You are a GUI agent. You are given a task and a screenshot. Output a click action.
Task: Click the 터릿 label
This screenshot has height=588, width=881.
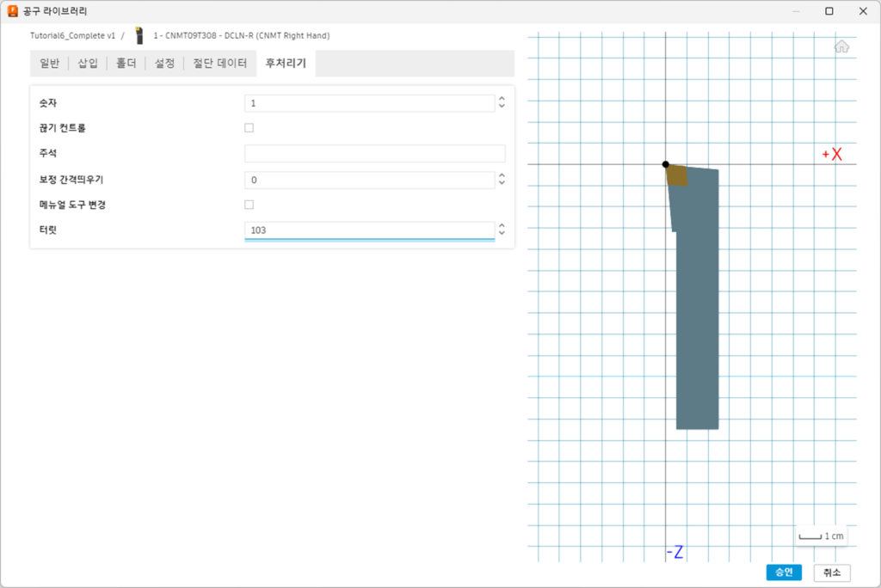48,230
